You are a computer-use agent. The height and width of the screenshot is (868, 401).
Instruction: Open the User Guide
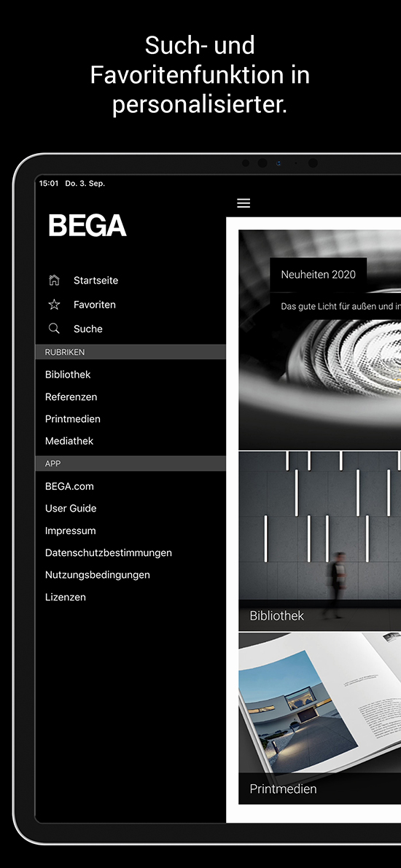[71, 508]
